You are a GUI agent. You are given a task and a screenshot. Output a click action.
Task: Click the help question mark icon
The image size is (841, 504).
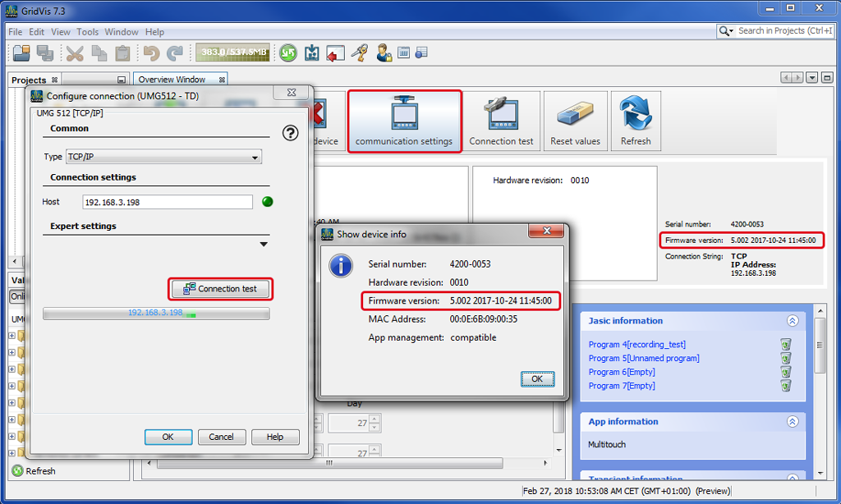[290, 133]
